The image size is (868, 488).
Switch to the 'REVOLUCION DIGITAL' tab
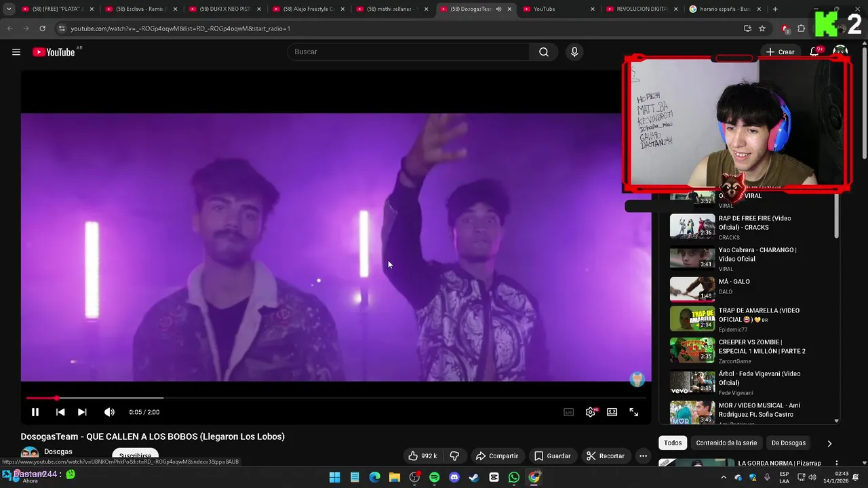coord(642,9)
